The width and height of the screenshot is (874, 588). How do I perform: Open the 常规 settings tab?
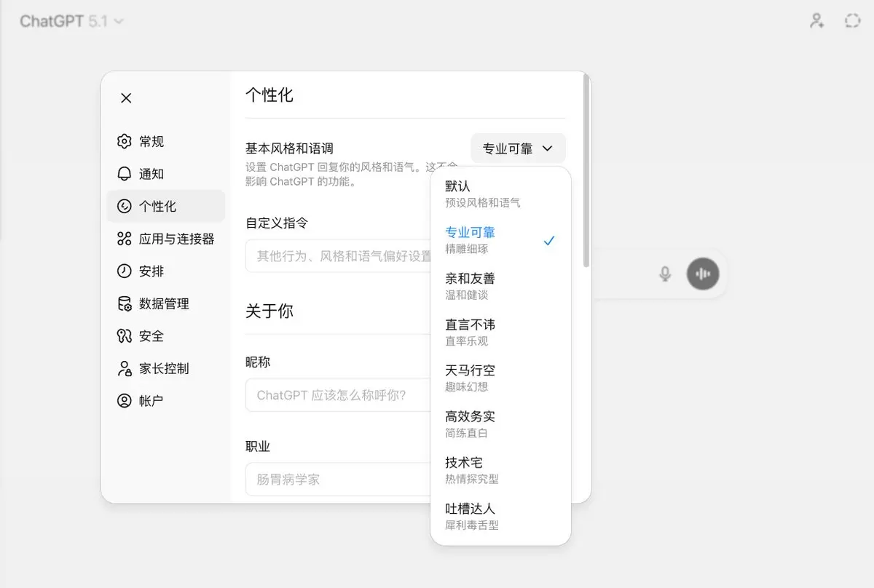166,141
